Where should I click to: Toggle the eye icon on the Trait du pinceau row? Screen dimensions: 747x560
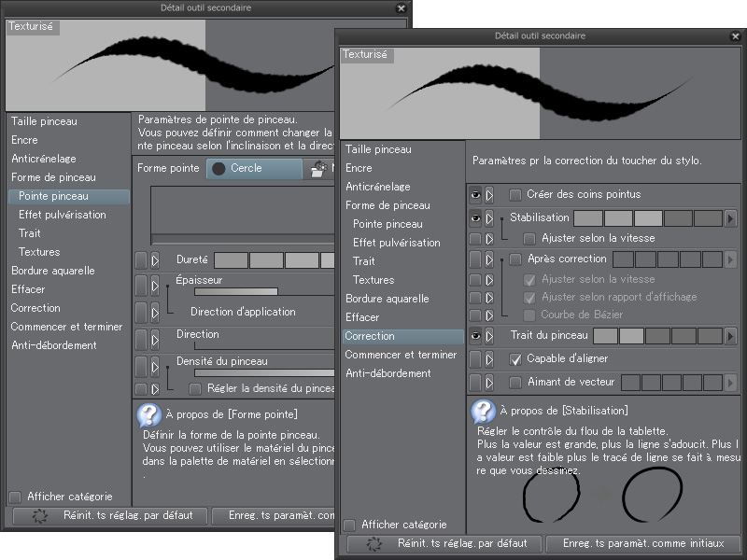[x=475, y=336]
